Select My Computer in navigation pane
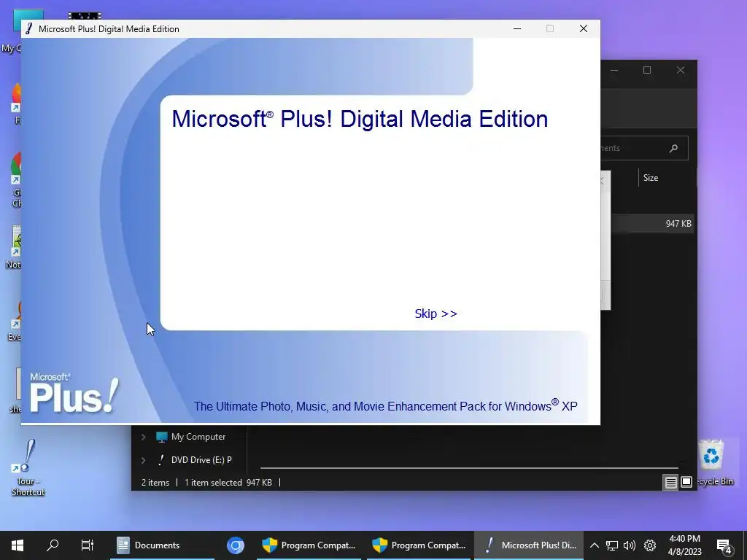 pos(198,437)
